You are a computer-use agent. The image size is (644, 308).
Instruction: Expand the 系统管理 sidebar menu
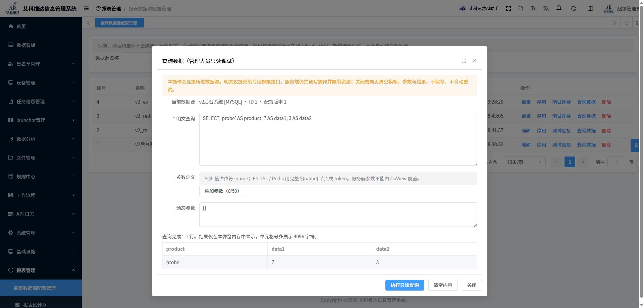point(41,233)
